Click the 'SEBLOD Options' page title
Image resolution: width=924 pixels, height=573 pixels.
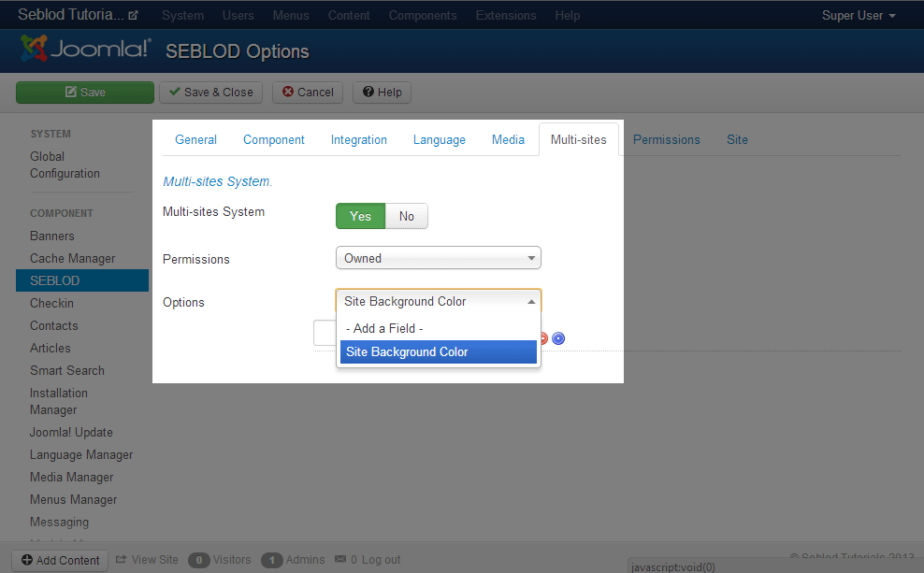coord(238,51)
